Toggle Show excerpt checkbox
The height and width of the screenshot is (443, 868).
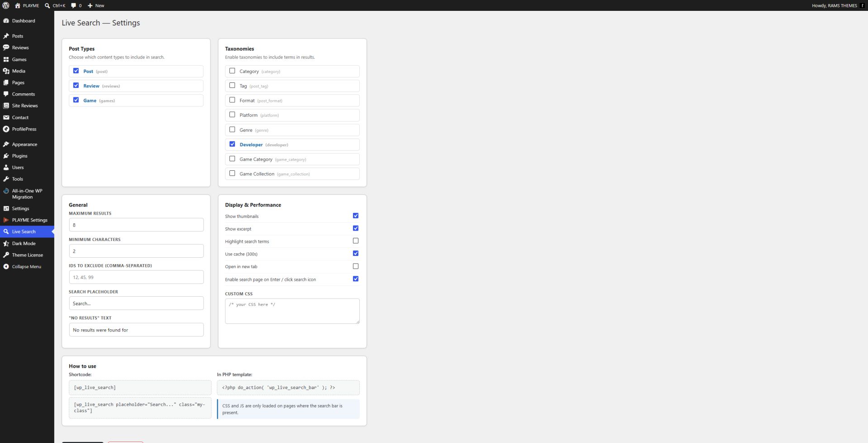click(356, 228)
